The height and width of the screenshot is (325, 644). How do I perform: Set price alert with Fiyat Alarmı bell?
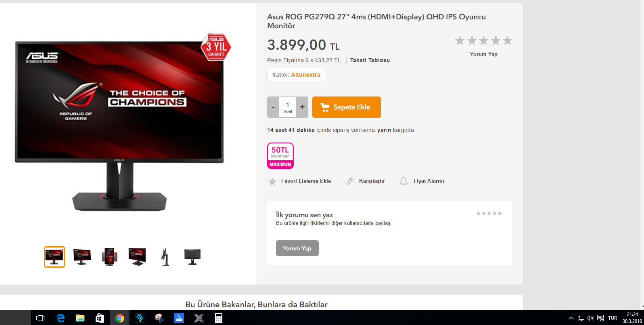click(404, 181)
